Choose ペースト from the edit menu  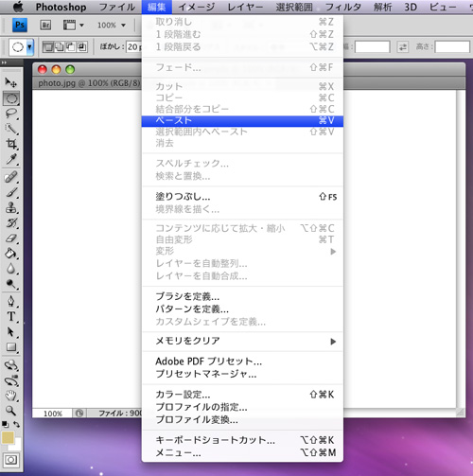242,121
